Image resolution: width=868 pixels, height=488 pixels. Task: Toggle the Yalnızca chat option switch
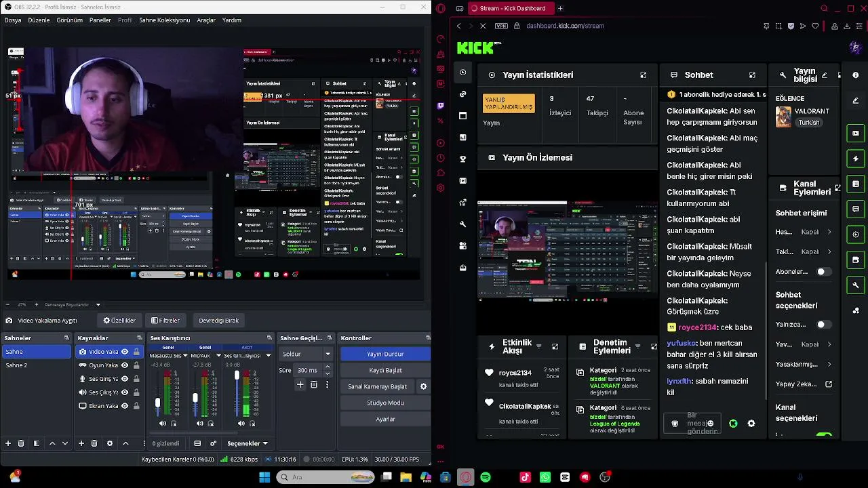(x=823, y=325)
